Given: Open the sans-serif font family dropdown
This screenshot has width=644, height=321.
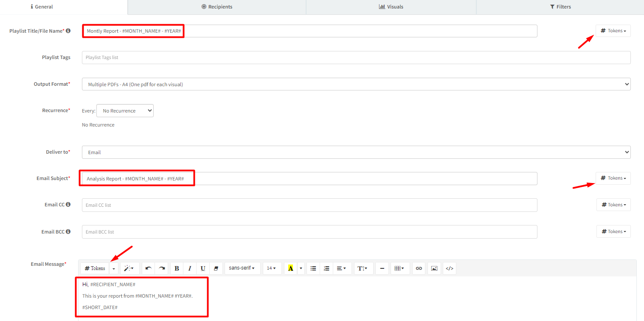Looking at the screenshot, I should click(242, 268).
